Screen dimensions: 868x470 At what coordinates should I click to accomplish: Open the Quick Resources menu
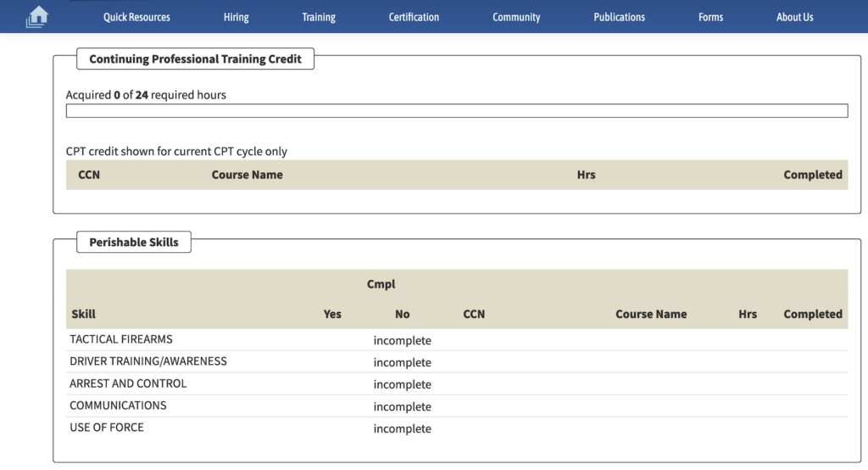pyautogui.click(x=136, y=17)
